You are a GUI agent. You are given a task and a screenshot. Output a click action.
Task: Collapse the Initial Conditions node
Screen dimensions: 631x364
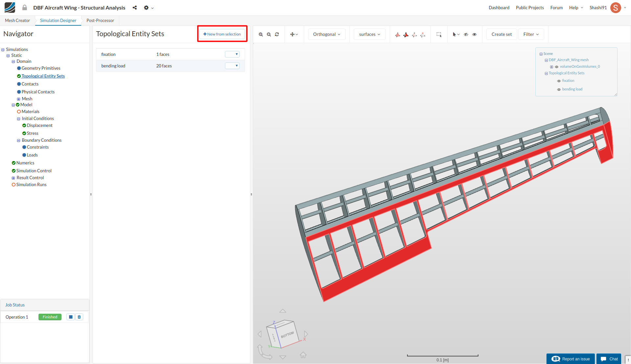(19, 119)
